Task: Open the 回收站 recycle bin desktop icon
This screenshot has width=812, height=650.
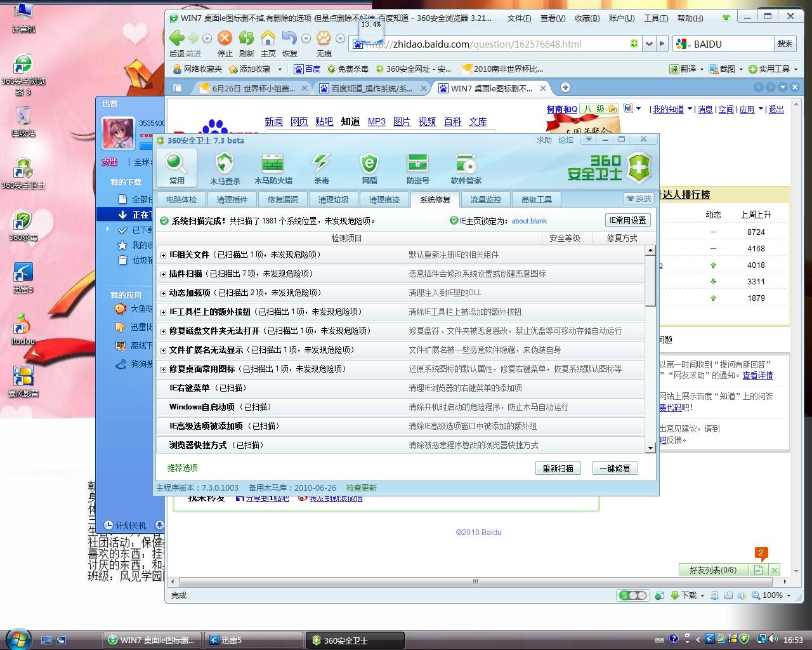Action: (23, 122)
